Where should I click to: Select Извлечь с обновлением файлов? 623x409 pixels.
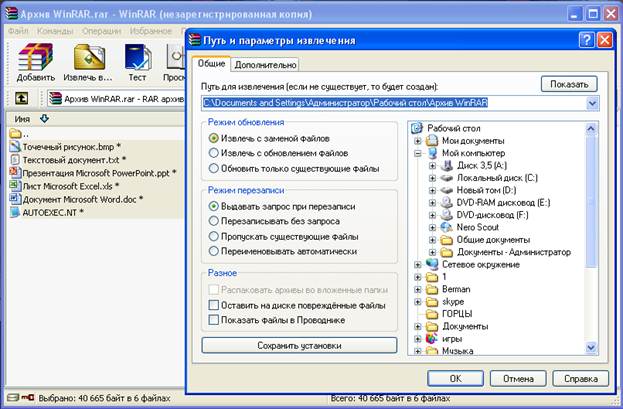[213, 153]
